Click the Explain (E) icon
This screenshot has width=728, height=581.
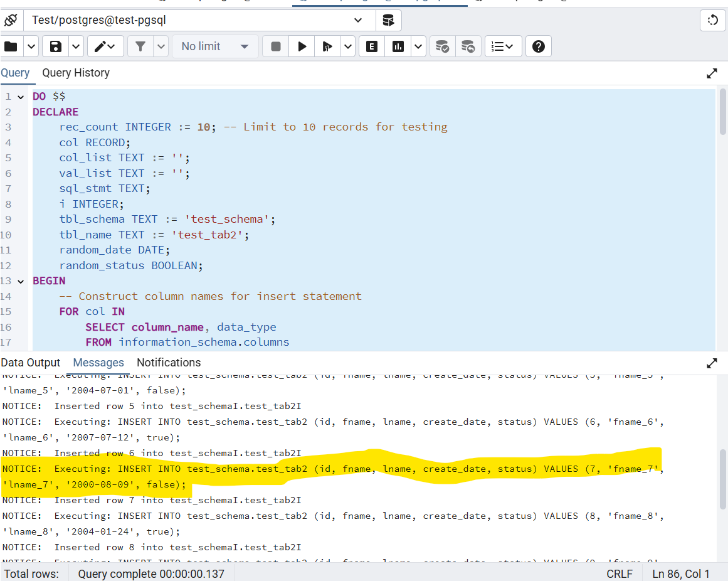pos(372,46)
